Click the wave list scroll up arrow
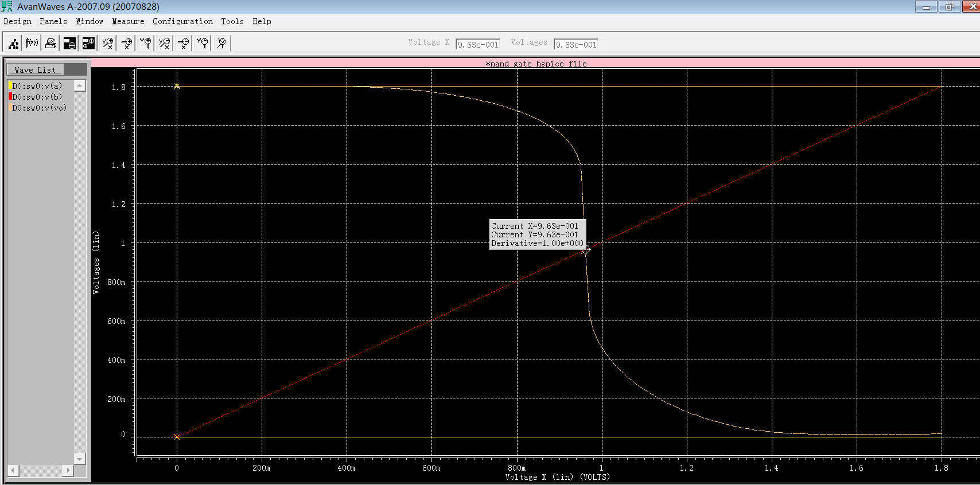The width and height of the screenshot is (980, 485). coord(80,85)
